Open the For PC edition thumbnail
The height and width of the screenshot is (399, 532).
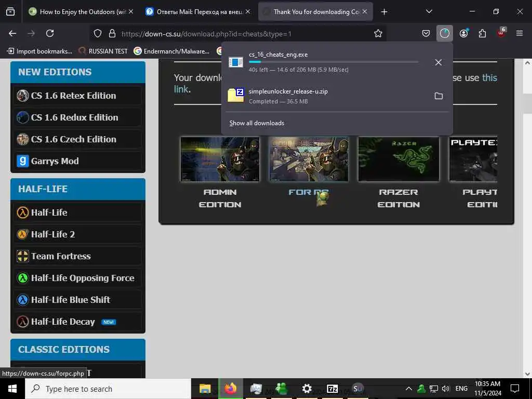click(x=309, y=159)
